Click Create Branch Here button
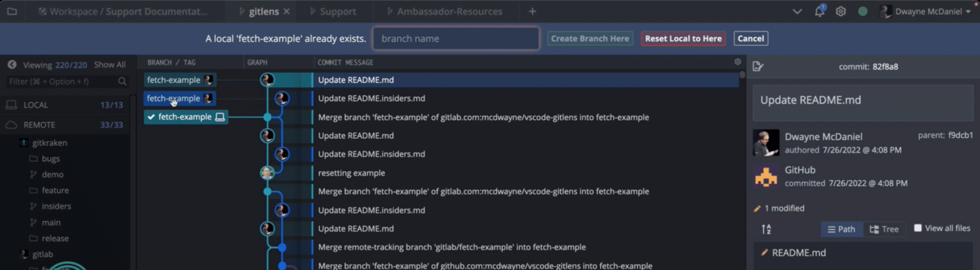Viewport: 980px width, 270px height. 590,38
